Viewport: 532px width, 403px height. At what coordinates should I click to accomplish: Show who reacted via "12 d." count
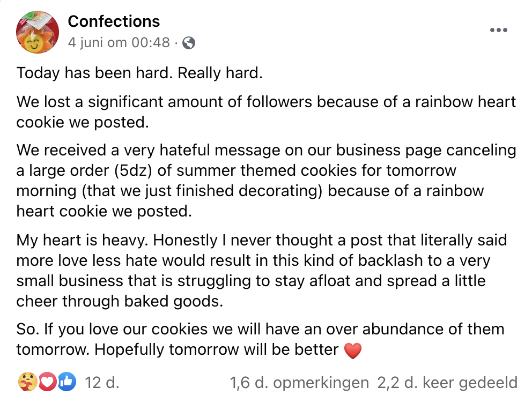(102, 383)
